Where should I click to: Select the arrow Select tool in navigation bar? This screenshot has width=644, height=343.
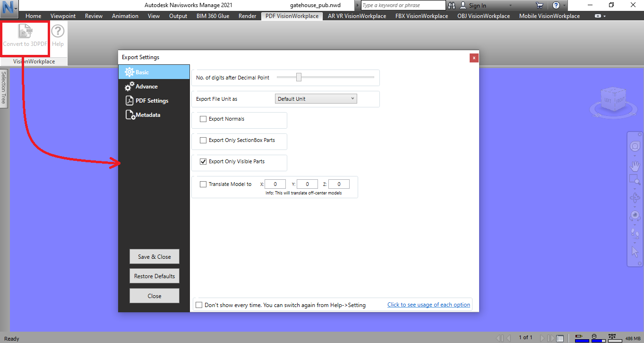pos(635,251)
